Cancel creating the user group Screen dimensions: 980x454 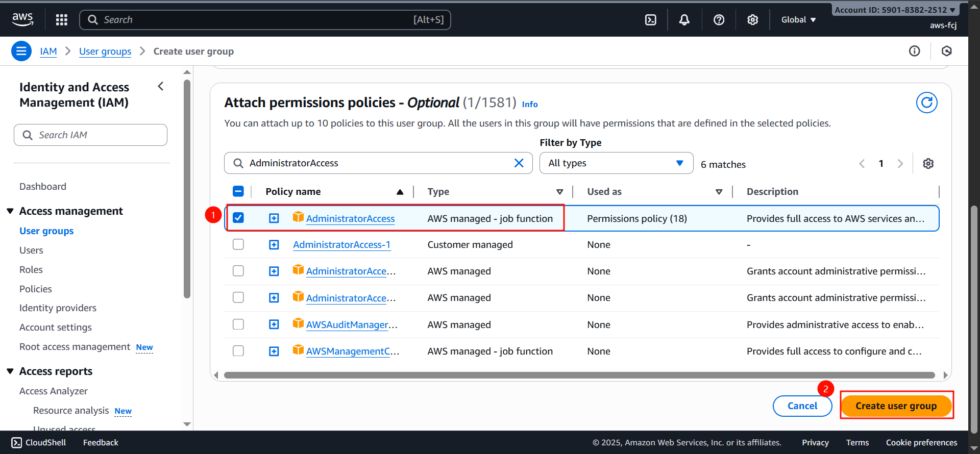pyautogui.click(x=802, y=406)
